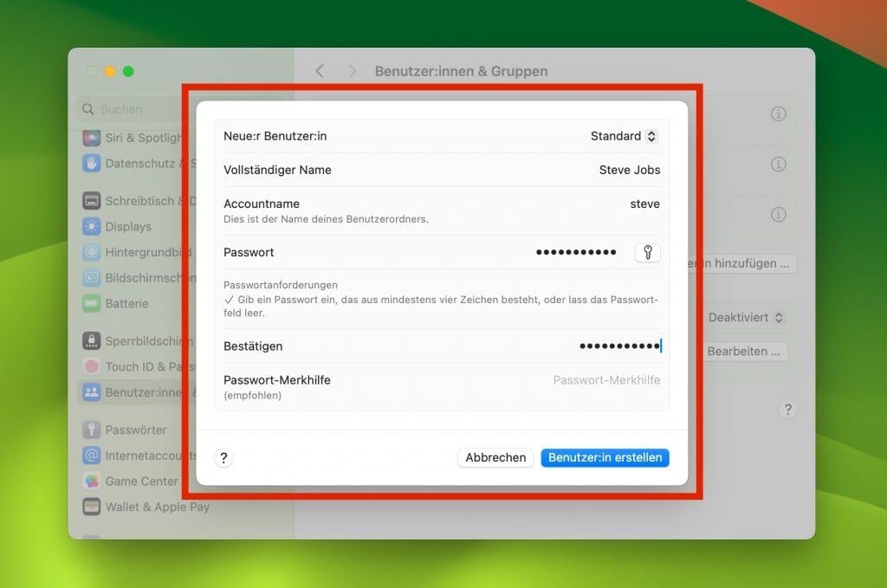Click the Siri & Spotlight icon
This screenshot has height=588, width=887.
93,138
